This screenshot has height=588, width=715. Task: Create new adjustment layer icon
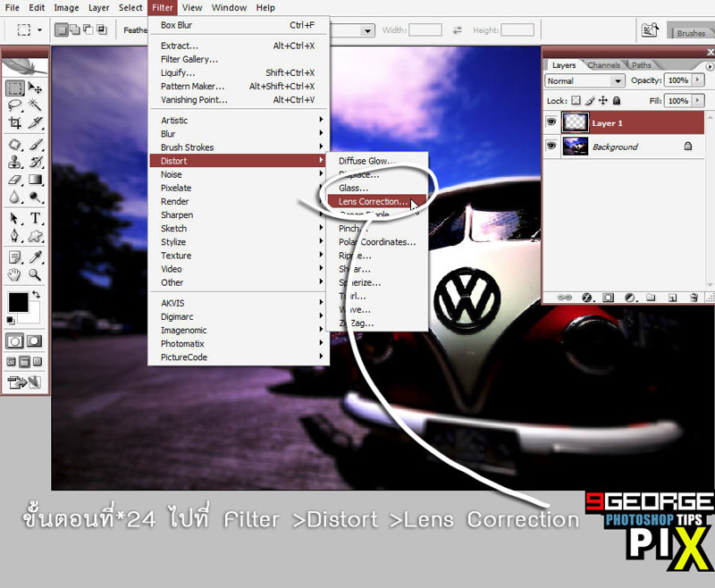(x=630, y=298)
